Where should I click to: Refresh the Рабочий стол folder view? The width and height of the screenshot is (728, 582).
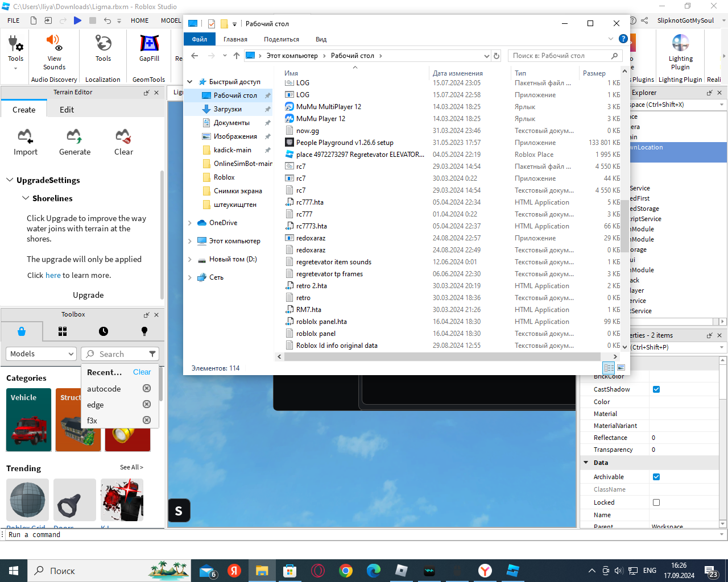click(x=497, y=56)
